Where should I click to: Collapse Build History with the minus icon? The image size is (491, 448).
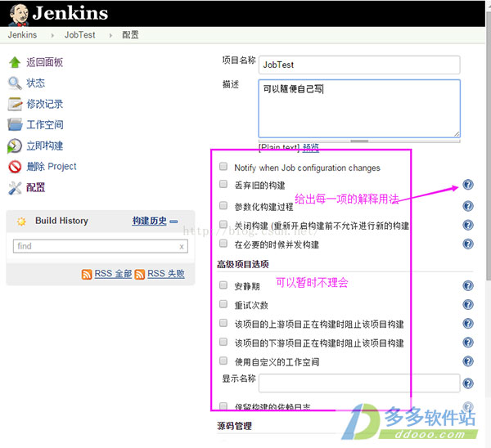pyautogui.click(x=173, y=222)
